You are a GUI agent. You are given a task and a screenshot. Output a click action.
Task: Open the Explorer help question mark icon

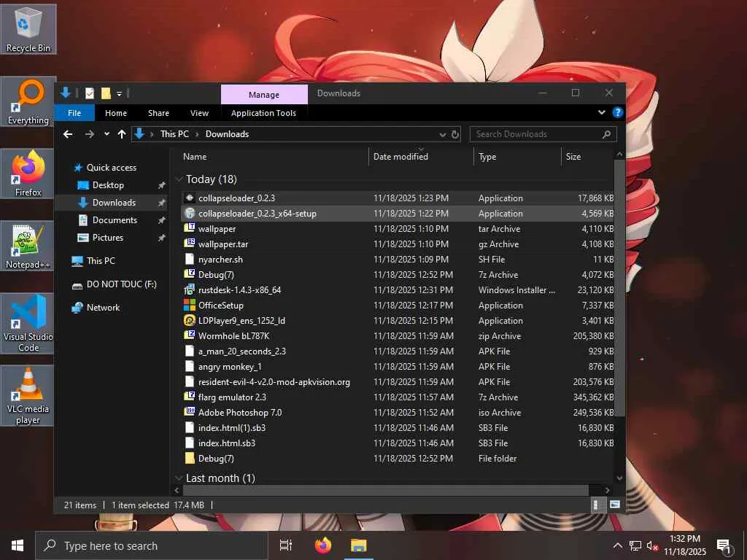tap(617, 112)
